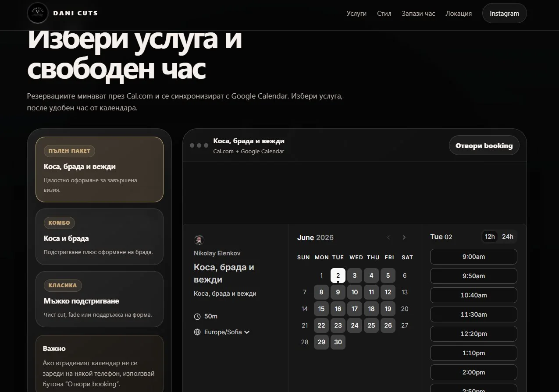This screenshot has width=559, height=392.
Task: Go to previous month arrow
Action: point(388,237)
